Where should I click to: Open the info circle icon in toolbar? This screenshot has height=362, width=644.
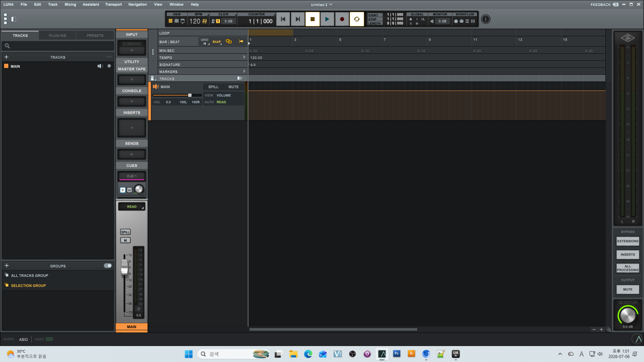(x=486, y=19)
